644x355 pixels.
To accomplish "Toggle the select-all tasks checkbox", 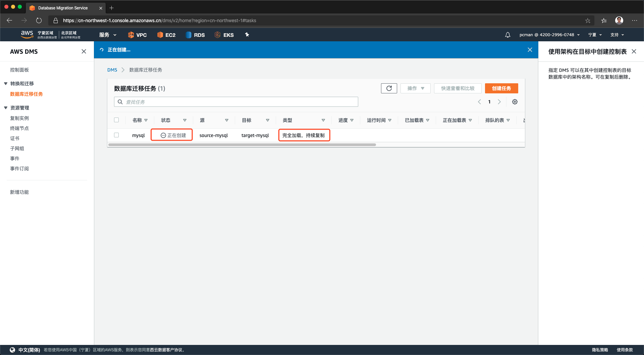I will [116, 120].
